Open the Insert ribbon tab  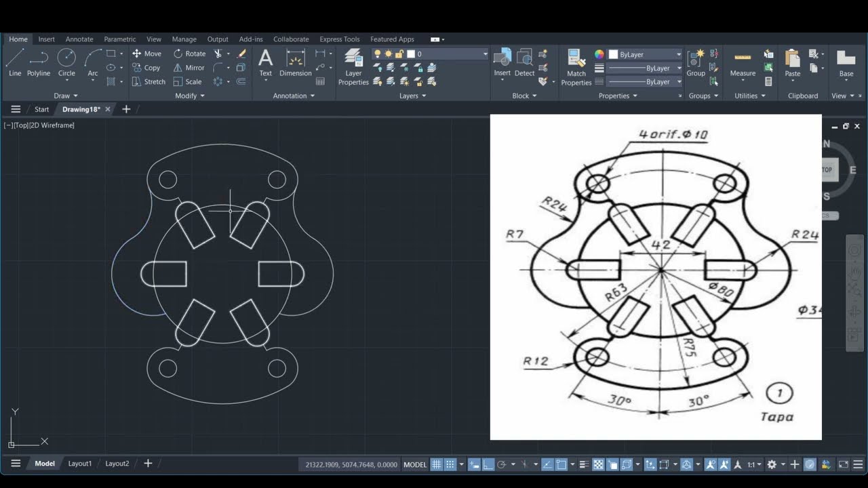click(x=47, y=39)
